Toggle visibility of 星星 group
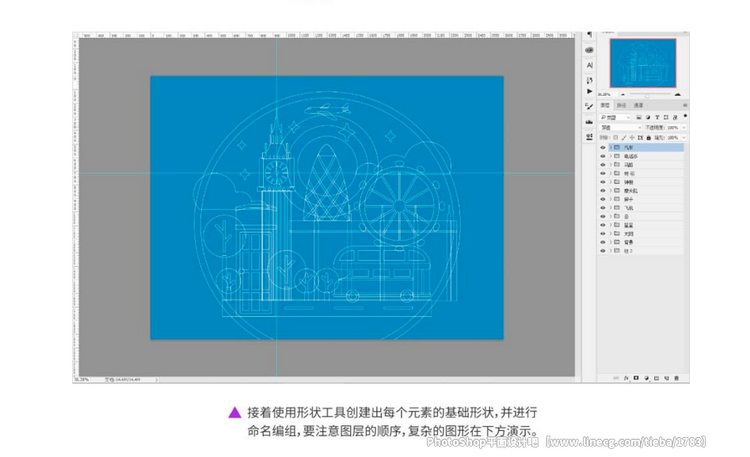Screen dimensions: 750x457 tap(603, 225)
